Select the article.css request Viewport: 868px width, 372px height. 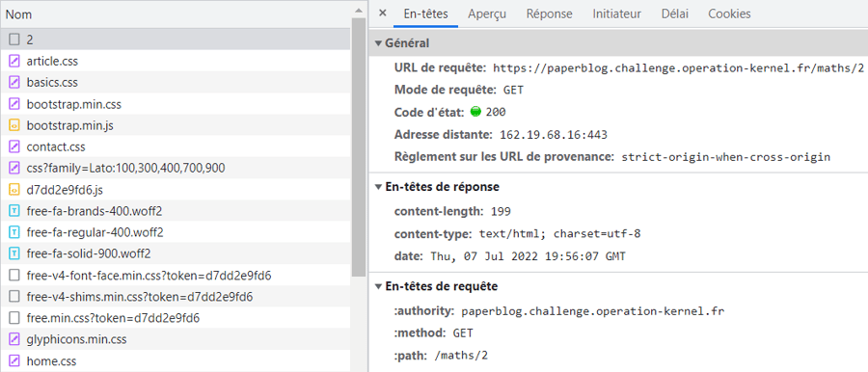pos(176,61)
